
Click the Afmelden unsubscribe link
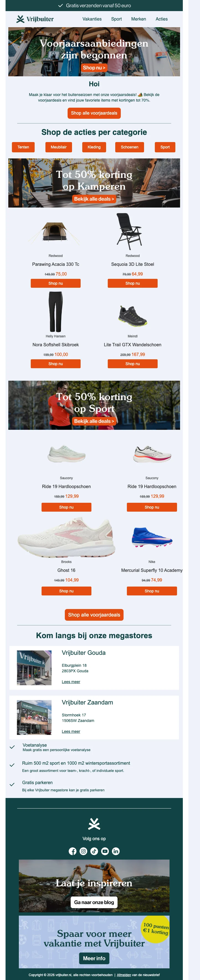[124, 975]
